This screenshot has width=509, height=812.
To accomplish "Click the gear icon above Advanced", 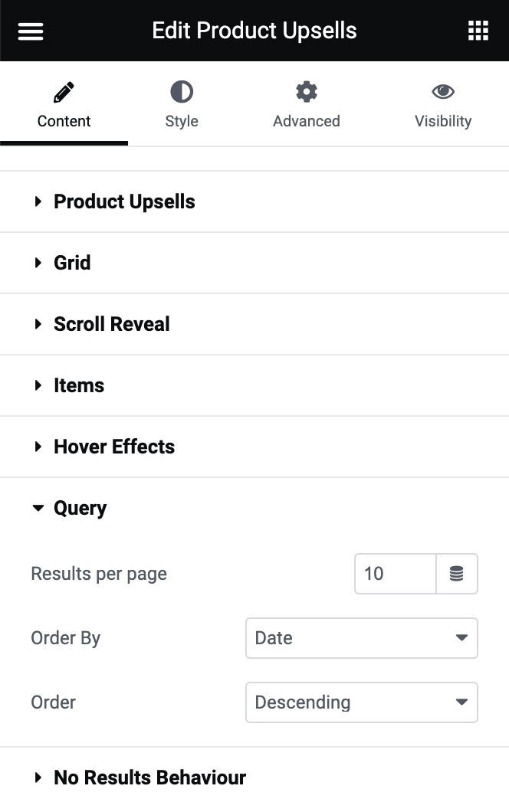I will coord(306,90).
